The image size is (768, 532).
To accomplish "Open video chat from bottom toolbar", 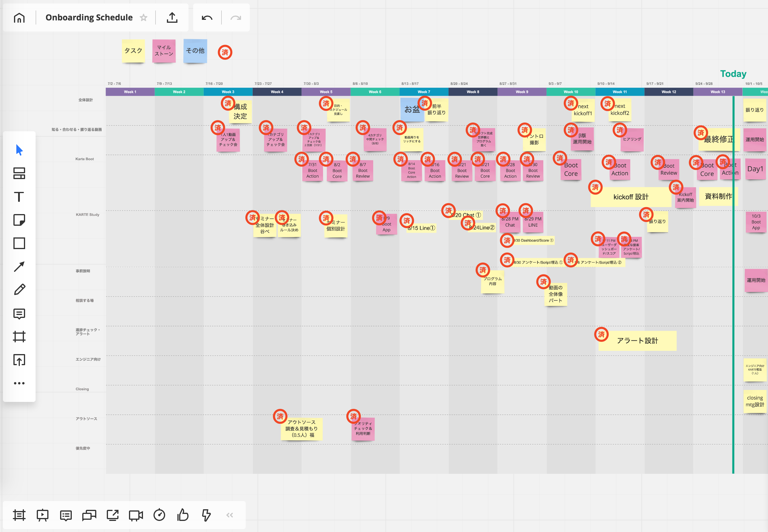I will 136,515.
